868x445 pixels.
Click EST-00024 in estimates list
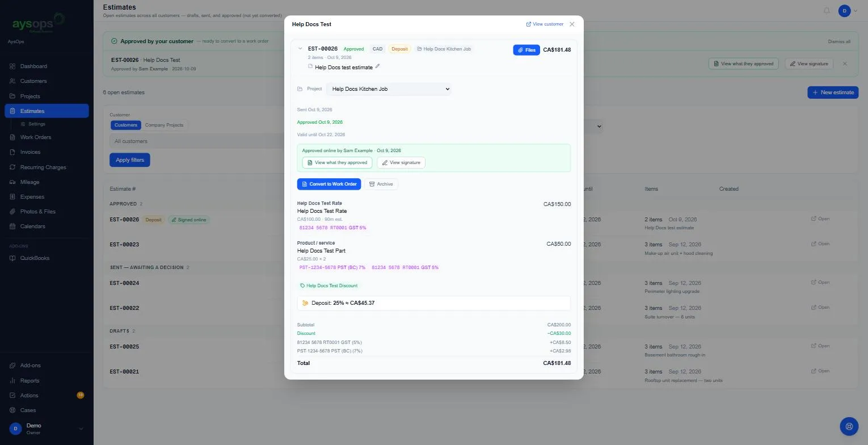[124, 283]
